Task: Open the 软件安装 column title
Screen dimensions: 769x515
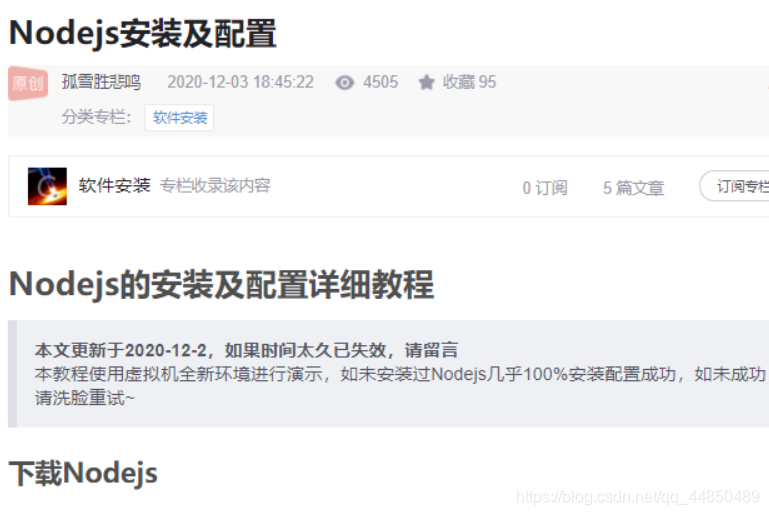Action: coord(114,185)
